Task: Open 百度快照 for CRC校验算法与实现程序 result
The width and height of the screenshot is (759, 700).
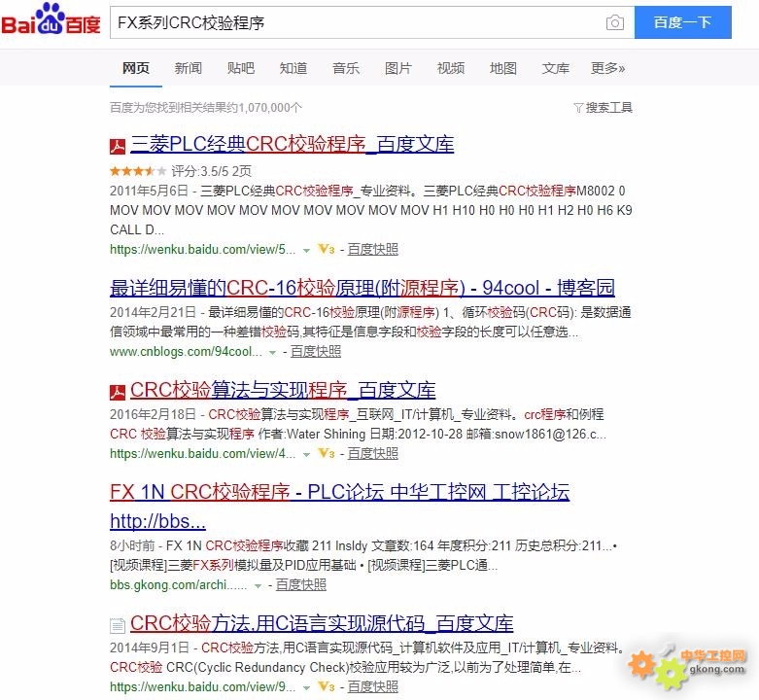Action: pos(373,454)
